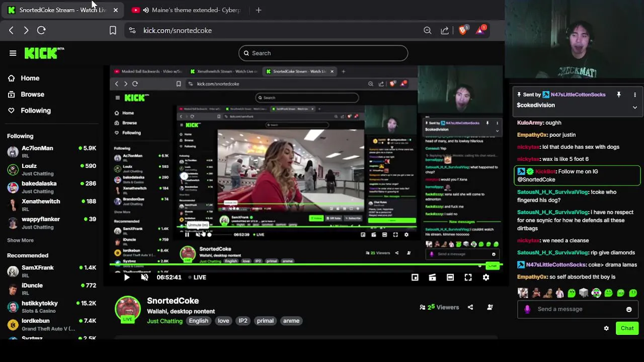Expand Following list with Show More
644x362 pixels.
(x=20, y=240)
